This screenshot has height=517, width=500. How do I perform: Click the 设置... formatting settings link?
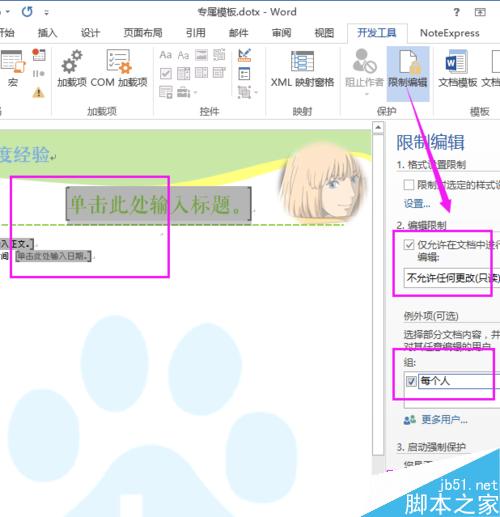point(417,203)
